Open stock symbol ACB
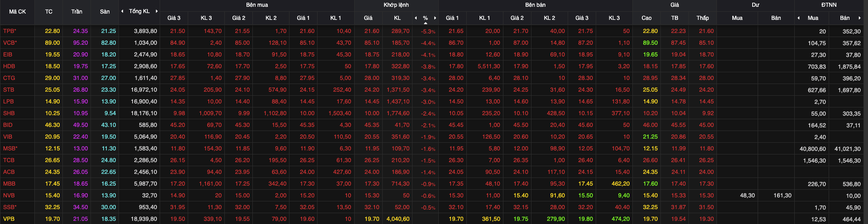The image size is (868, 224). click(x=9, y=172)
